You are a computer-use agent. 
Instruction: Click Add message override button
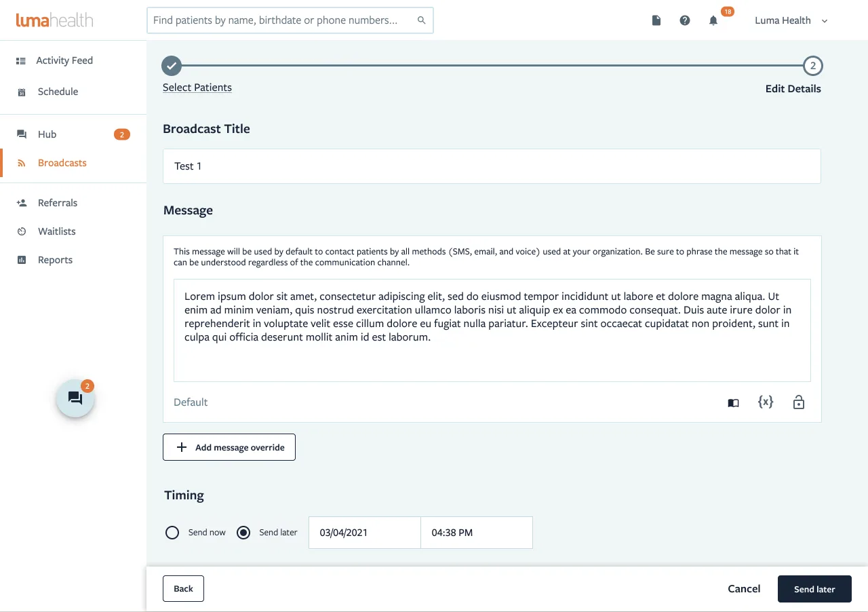tap(229, 447)
